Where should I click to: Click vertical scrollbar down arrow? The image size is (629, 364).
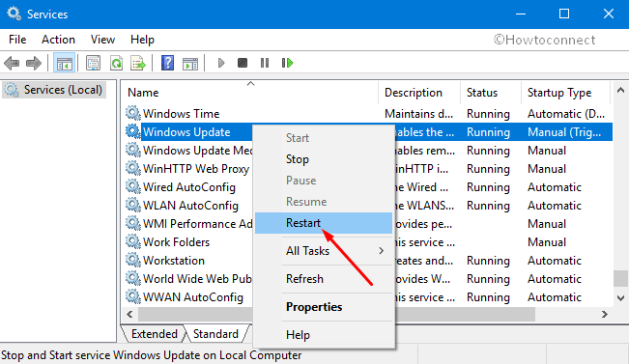[x=620, y=297]
